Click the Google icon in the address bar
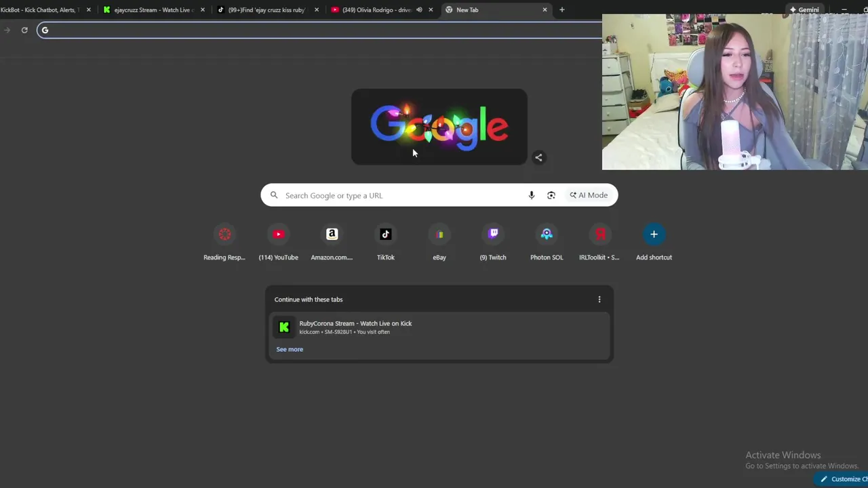The image size is (868, 488). point(45,30)
